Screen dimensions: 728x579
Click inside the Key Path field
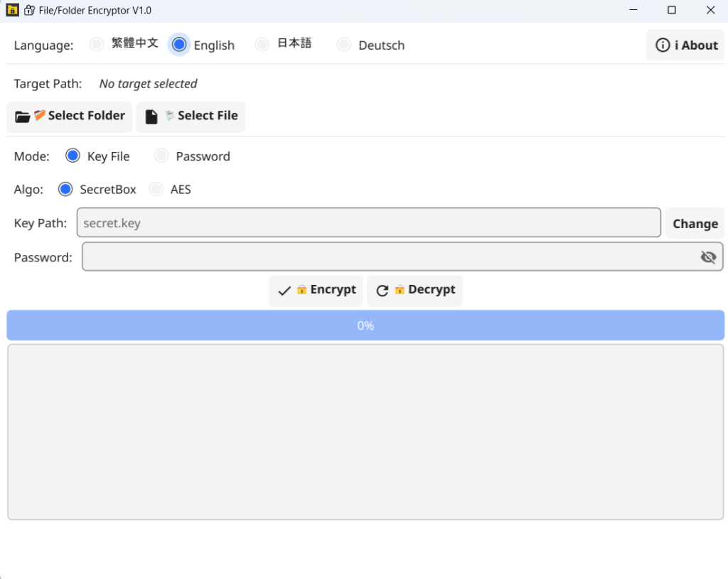[x=368, y=223]
